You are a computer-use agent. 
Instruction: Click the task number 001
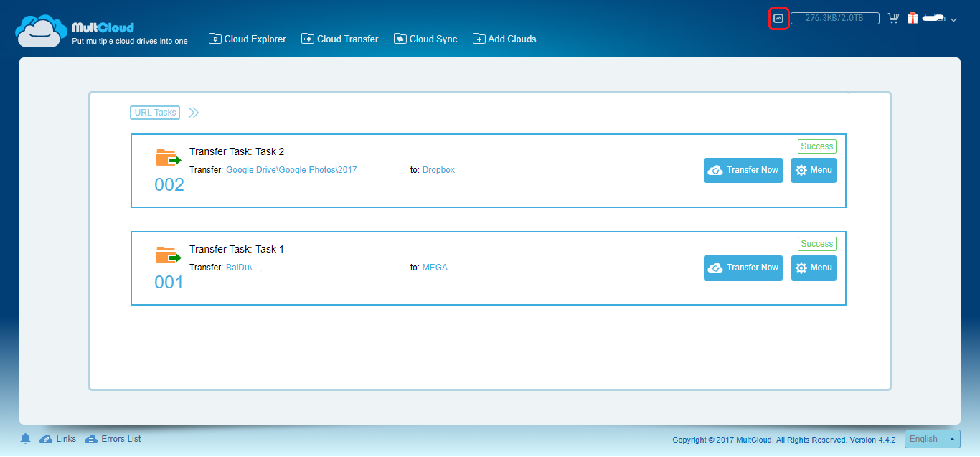tap(169, 282)
